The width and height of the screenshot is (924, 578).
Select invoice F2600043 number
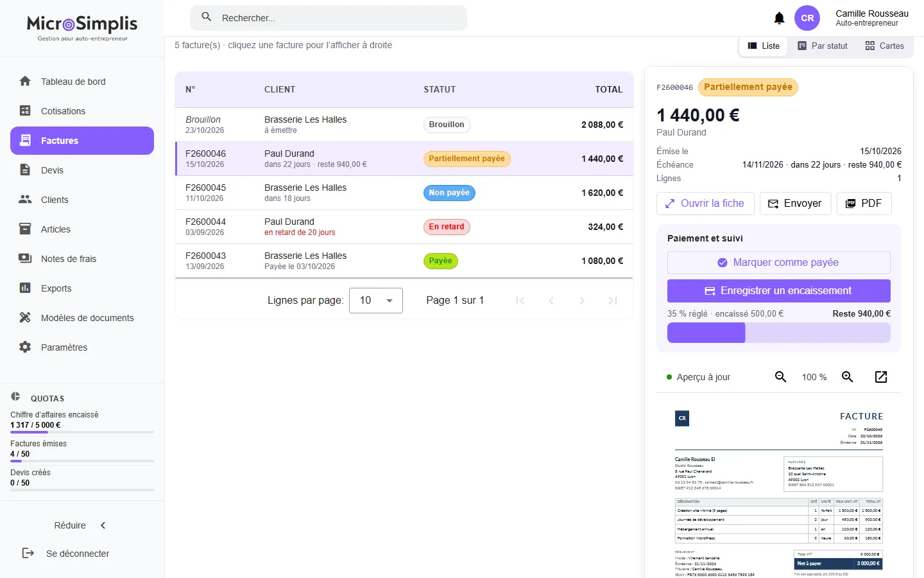pyautogui.click(x=205, y=256)
